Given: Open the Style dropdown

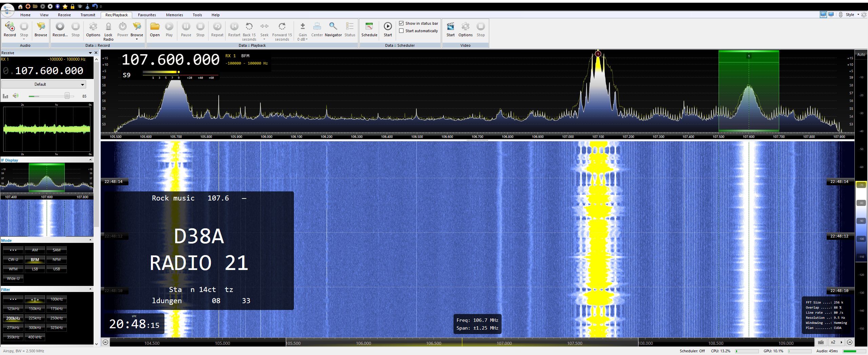Looking at the screenshot, I should (852, 15).
